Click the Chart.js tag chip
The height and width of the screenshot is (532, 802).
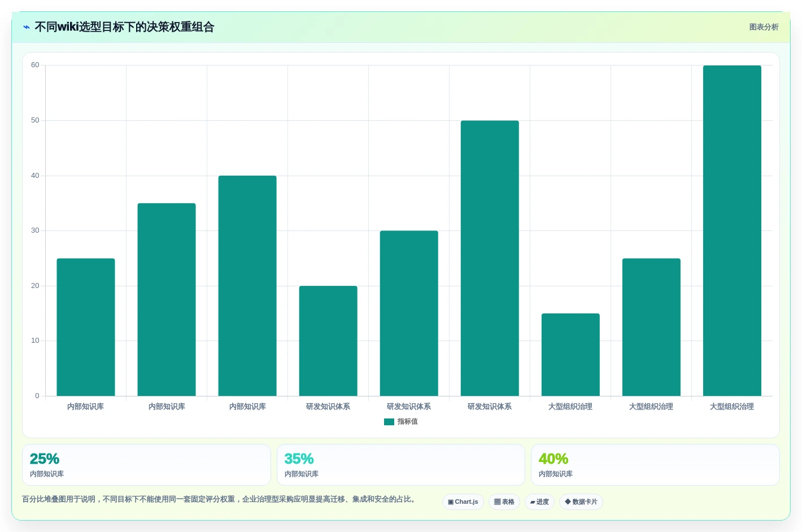tap(463, 502)
